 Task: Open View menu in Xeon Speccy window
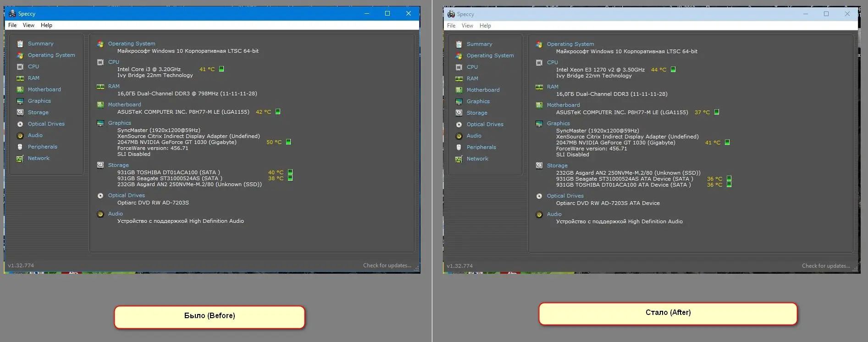(467, 26)
